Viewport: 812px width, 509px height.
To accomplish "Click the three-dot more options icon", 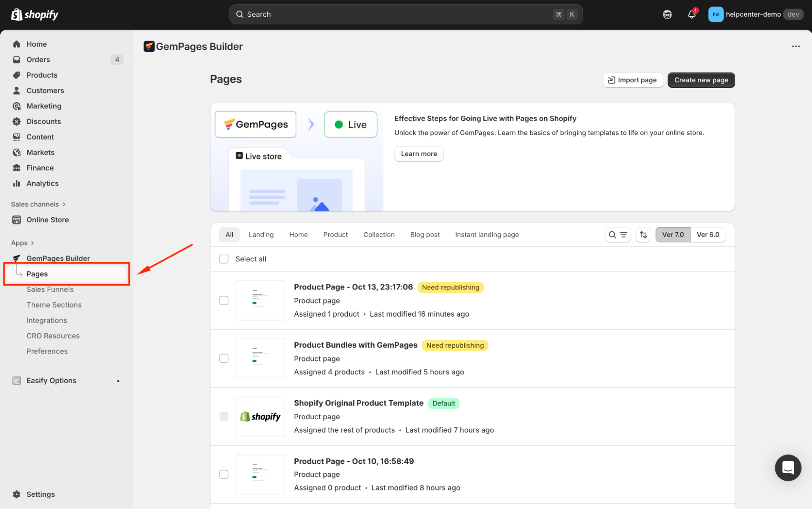I will pyautogui.click(x=796, y=46).
